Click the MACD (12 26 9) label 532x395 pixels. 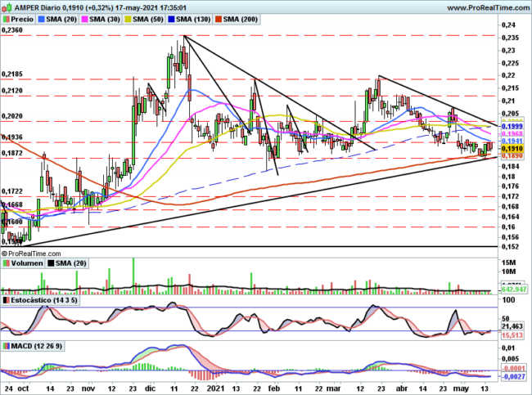tap(37, 346)
